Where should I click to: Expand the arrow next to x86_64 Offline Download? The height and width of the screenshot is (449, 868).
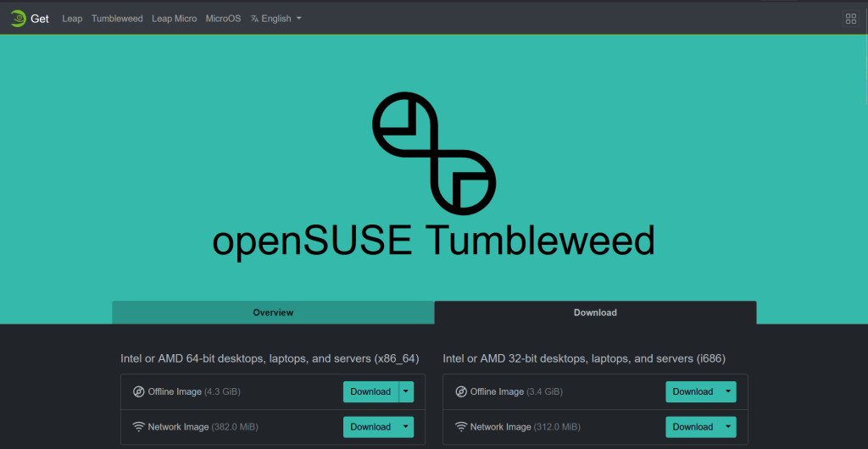(x=406, y=391)
